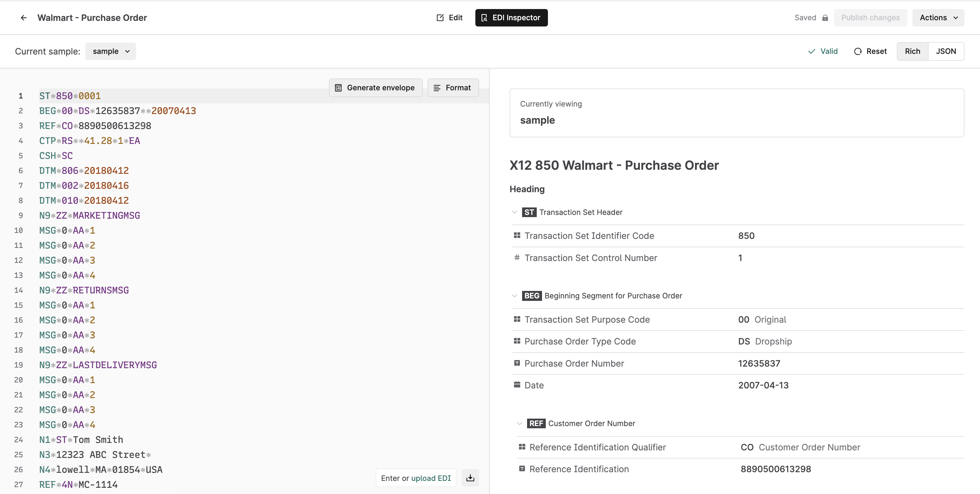The height and width of the screenshot is (494, 980).
Task: Open the Current sample dropdown
Action: (x=111, y=51)
